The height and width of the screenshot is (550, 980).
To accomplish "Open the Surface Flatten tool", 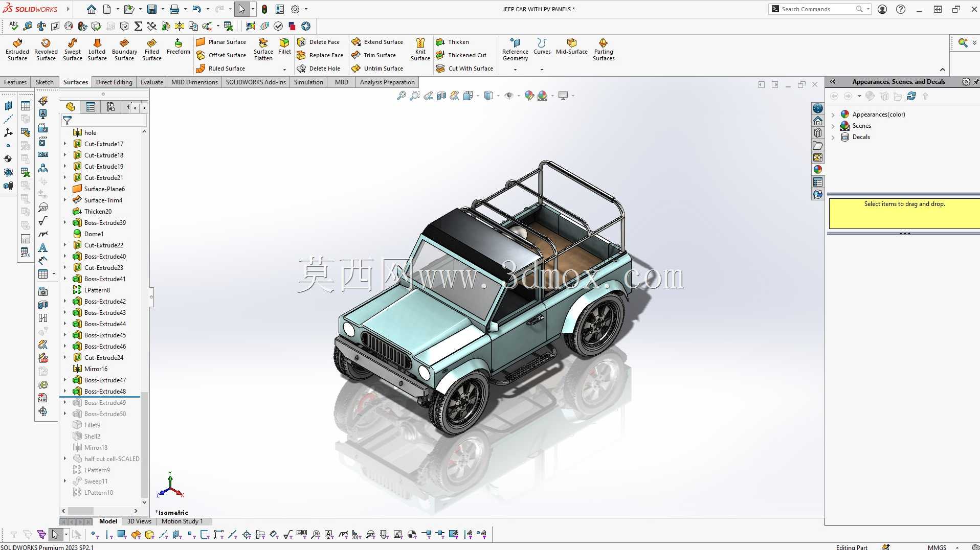I will coord(263,50).
